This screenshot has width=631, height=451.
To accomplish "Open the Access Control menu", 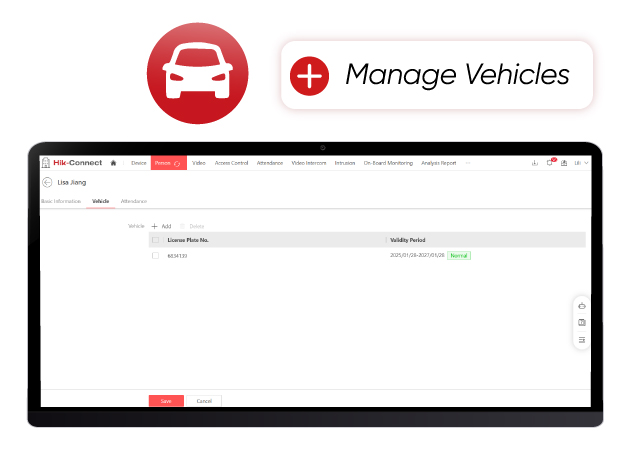I will point(231,163).
